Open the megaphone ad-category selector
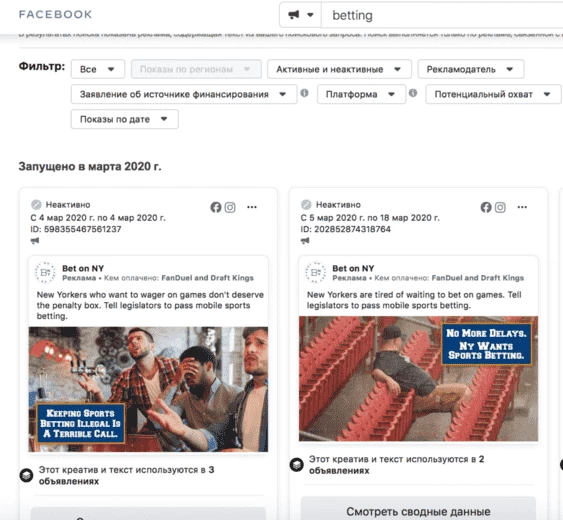Screen dimensions: 563x520 pos(301,15)
